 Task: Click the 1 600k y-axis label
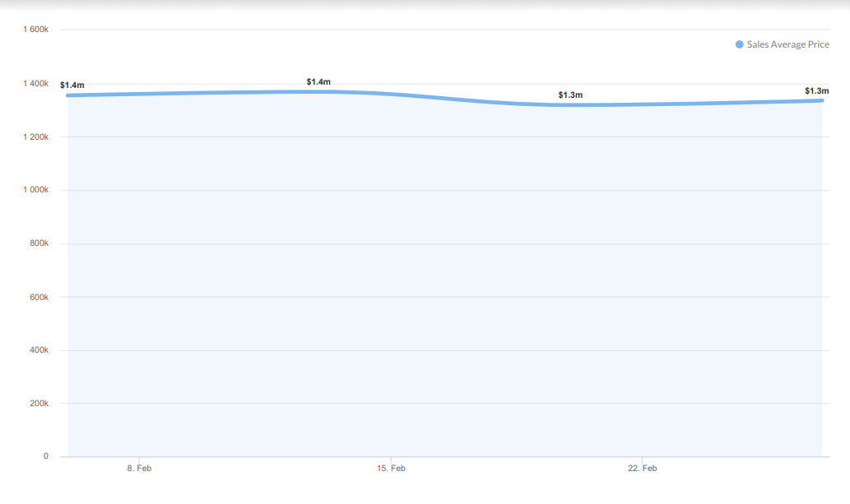[37, 30]
